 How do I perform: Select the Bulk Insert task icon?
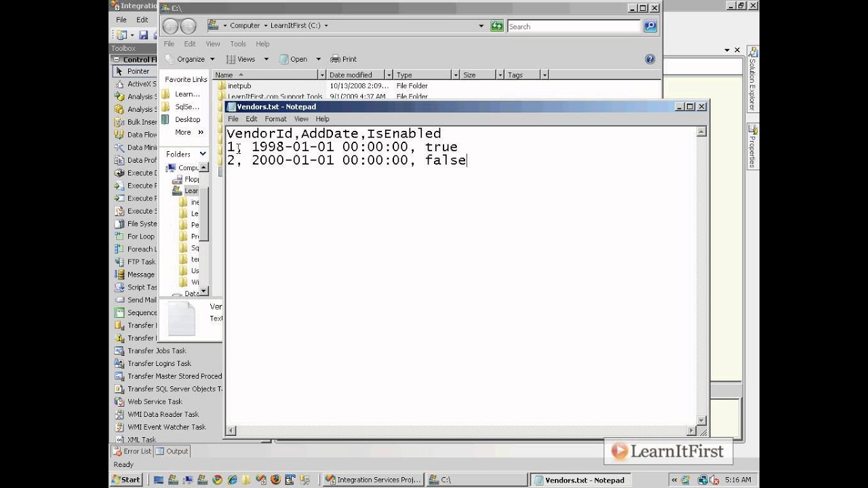coord(119,122)
